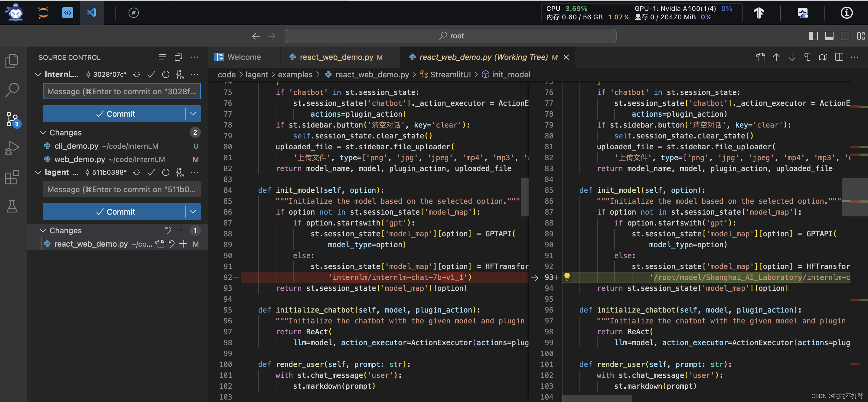Viewport: 868px width, 402px height.
Task: Click breadcrumb 'lagent' folder
Action: (x=257, y=75)
